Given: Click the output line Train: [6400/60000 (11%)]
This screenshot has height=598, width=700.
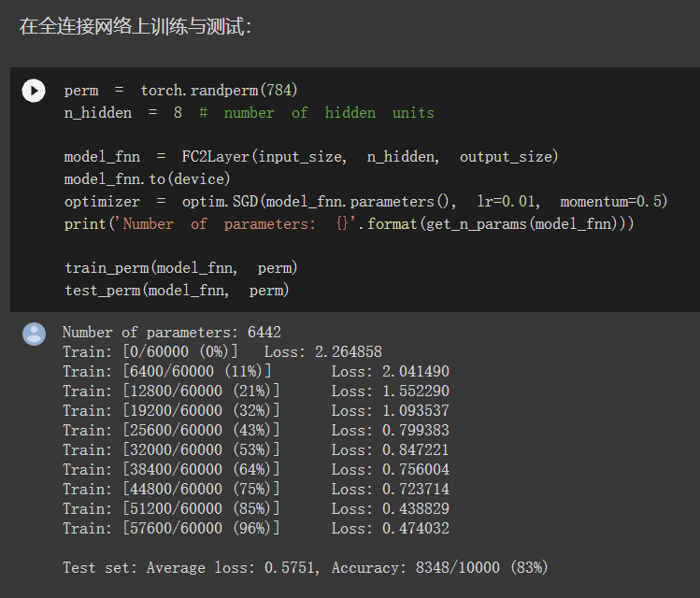Looking at the screenshot, I should tap(256, 371).
